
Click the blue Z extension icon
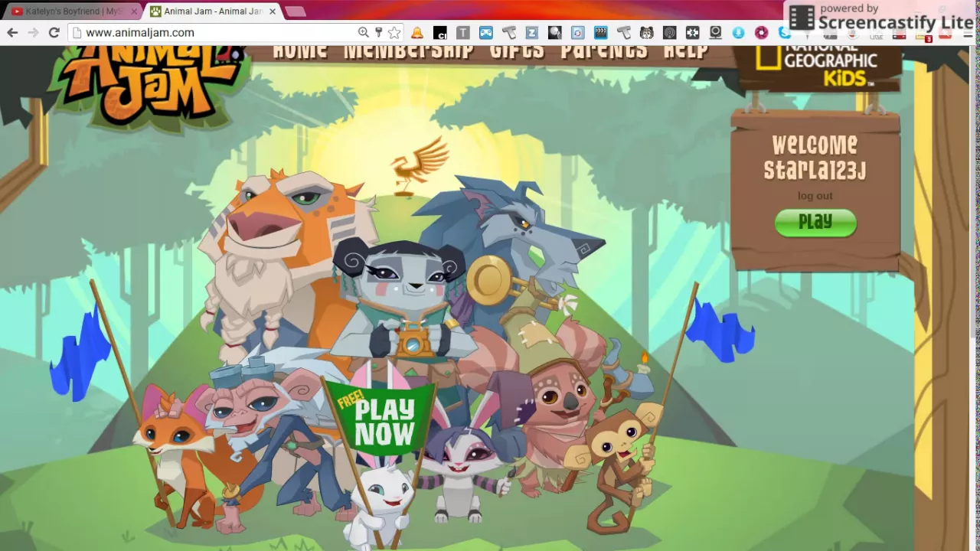531,33
